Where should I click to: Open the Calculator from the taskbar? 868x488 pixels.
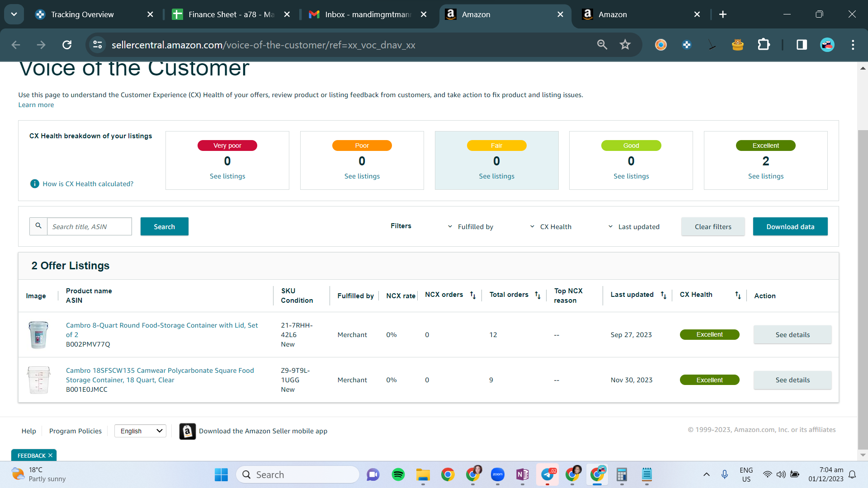(622, 474)
